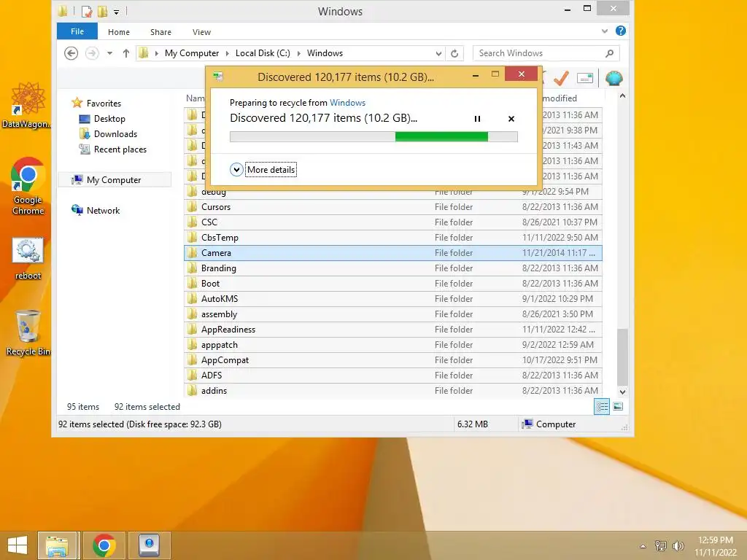Go up one folder level
The height and width of the screenshot is (560, 747).
pyautogui.click(x=125, y=53)
